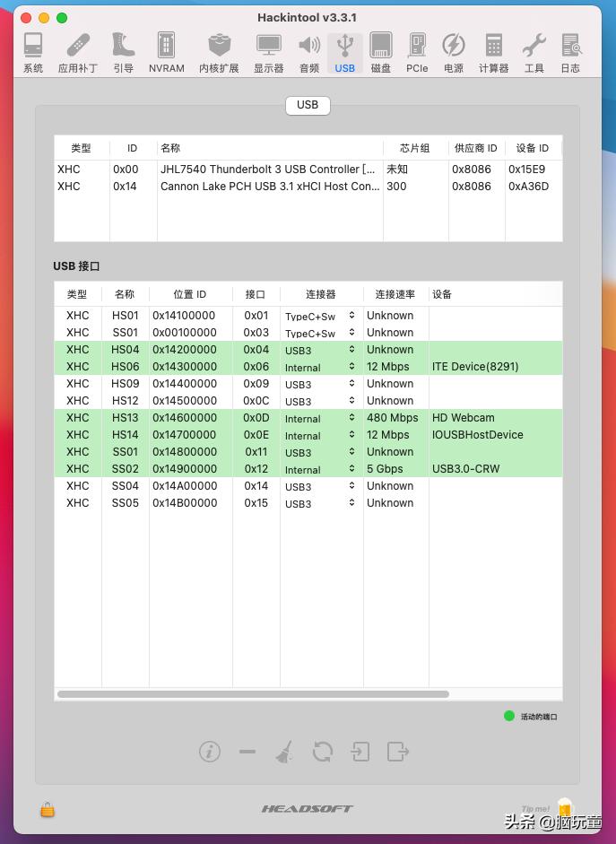This screenshot has width=616, height=844.
Task: Open connector dropdown for HS04 row
Action: pos(321,350)
